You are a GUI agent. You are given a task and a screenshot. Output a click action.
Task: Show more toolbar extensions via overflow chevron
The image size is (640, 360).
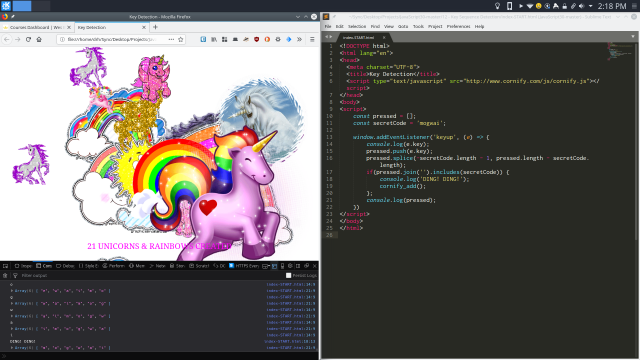pos(299,40)
